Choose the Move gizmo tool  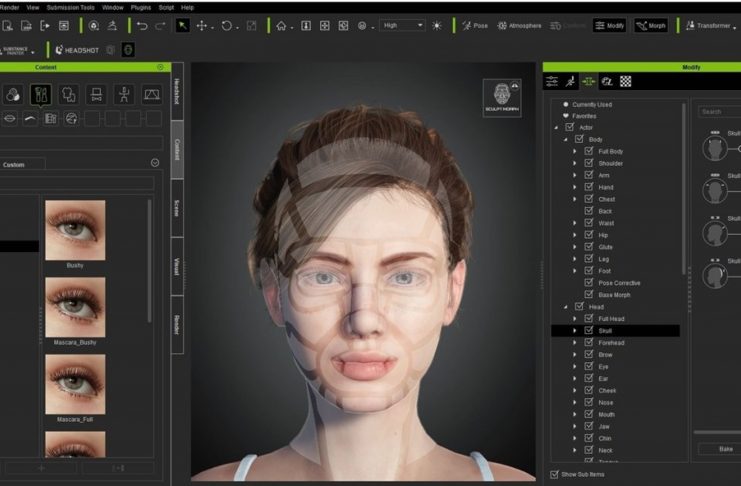tap(202, 26)
